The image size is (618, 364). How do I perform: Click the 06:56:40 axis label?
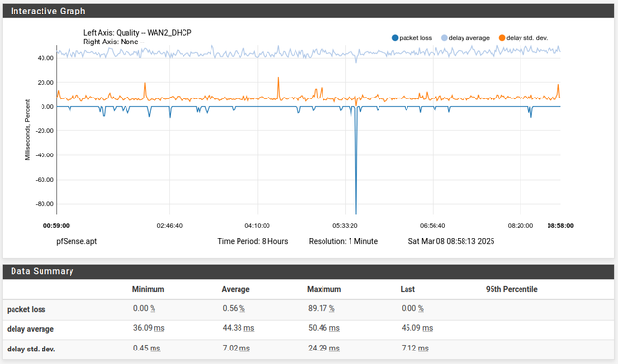433,226
